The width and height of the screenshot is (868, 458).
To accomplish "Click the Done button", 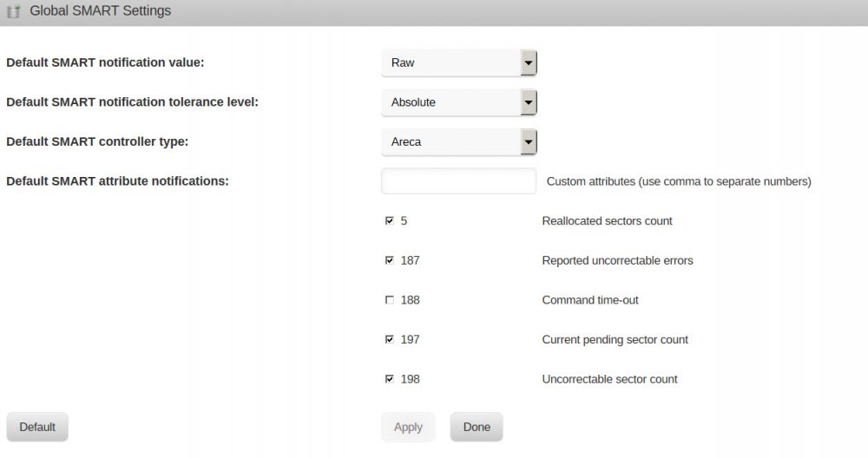I will 477,427.
